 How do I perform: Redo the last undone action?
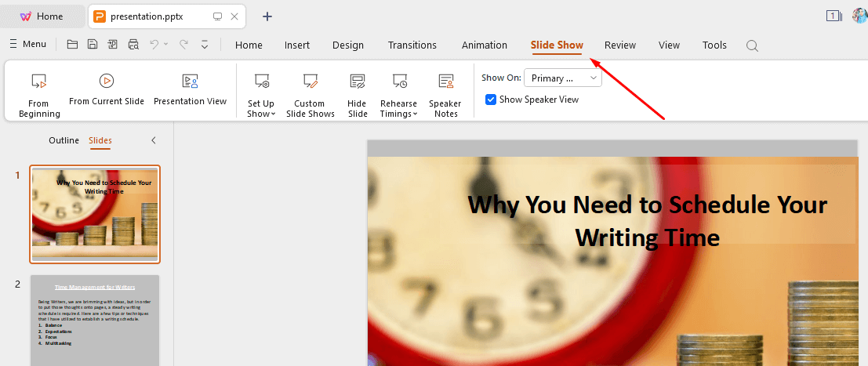click(183, 45)
